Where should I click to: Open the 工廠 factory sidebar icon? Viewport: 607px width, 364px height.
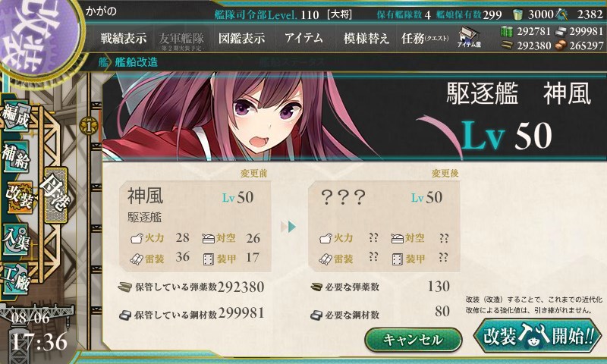click(x=15, y=279)
